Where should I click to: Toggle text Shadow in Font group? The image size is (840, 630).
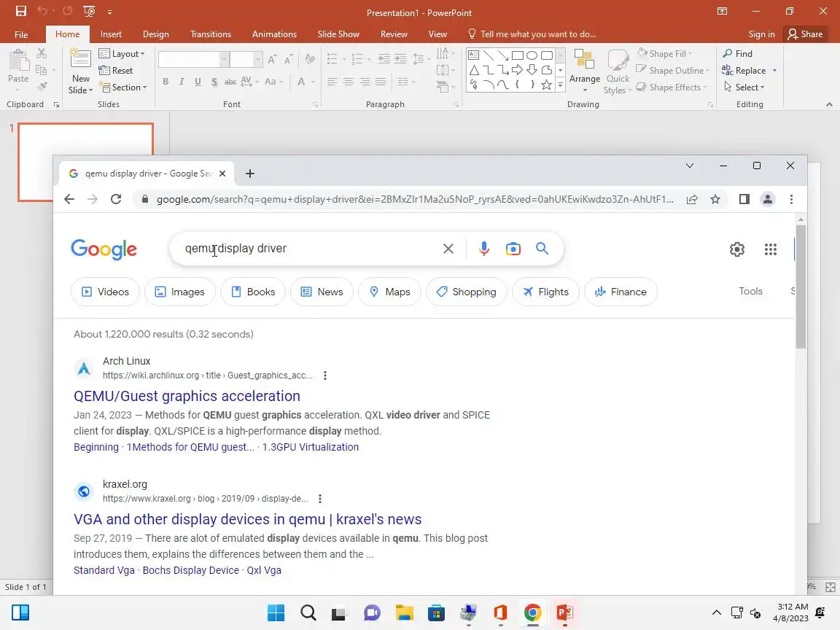[x=214, y=82]
